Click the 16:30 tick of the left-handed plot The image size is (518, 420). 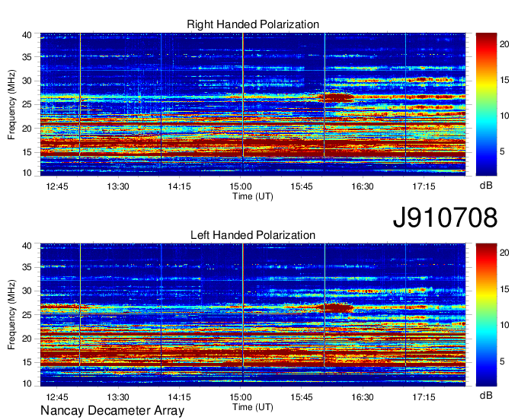363,397
